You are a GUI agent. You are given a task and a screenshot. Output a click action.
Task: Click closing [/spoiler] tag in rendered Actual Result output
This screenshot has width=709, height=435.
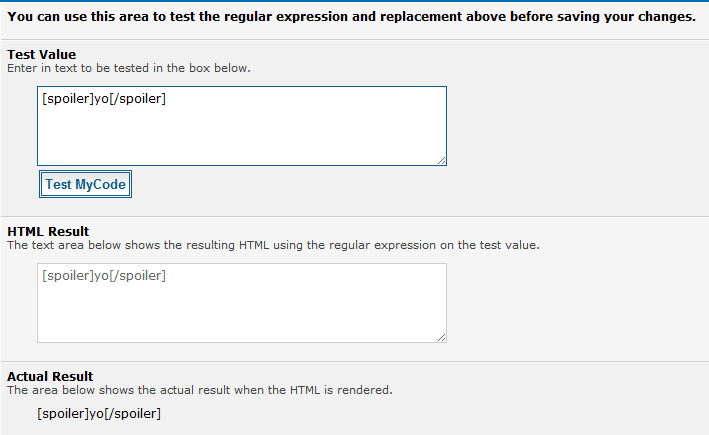(132, 414)
